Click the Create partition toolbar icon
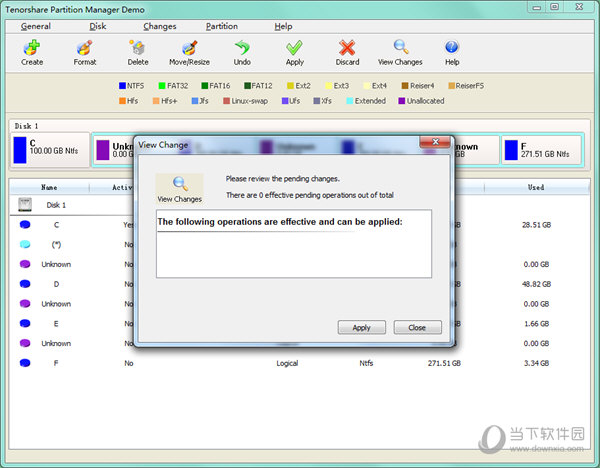The image size is (600, 468). point(32,48)
